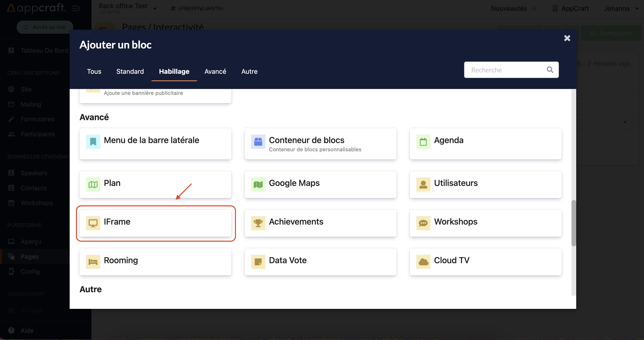Close the Ajouter un bloc dialog

pos(567,38)
